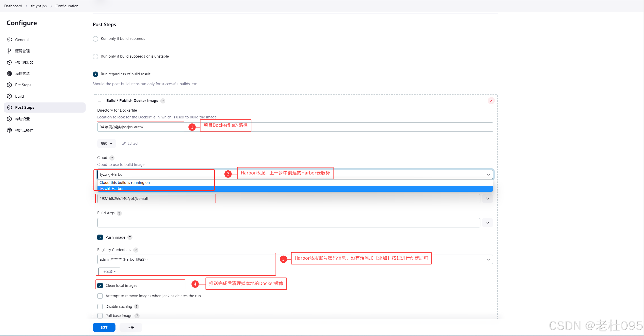Open help icon next to Cloud label
The image size is (644, 336).
pyautogui.click(x=112, y=158)
